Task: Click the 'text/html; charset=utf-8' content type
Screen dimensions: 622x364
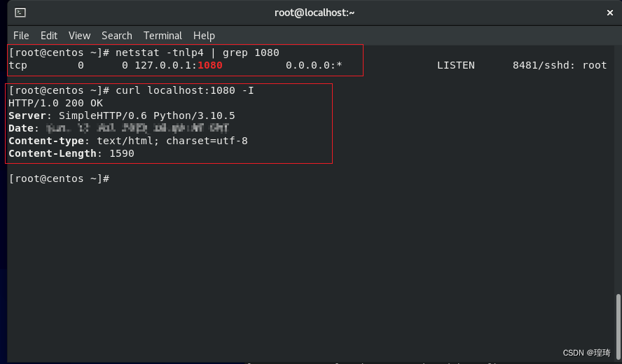Action: (172, 141)
